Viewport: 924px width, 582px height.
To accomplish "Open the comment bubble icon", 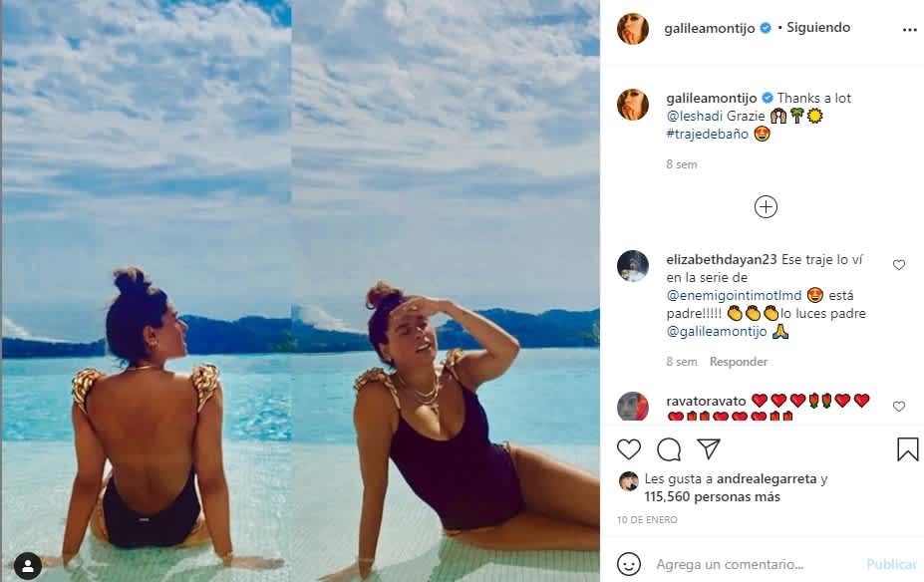I will pos(669,450).
